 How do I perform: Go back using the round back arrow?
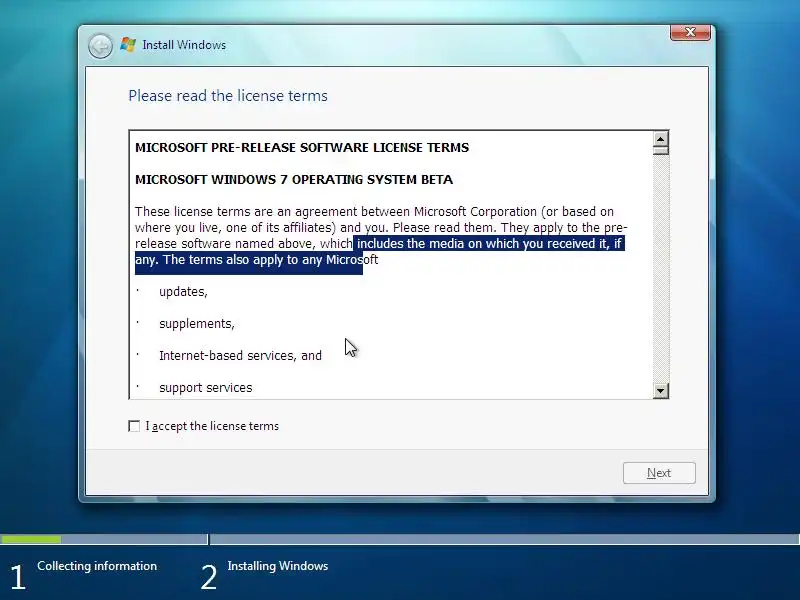pyautogui.click(x=100, y=46)
